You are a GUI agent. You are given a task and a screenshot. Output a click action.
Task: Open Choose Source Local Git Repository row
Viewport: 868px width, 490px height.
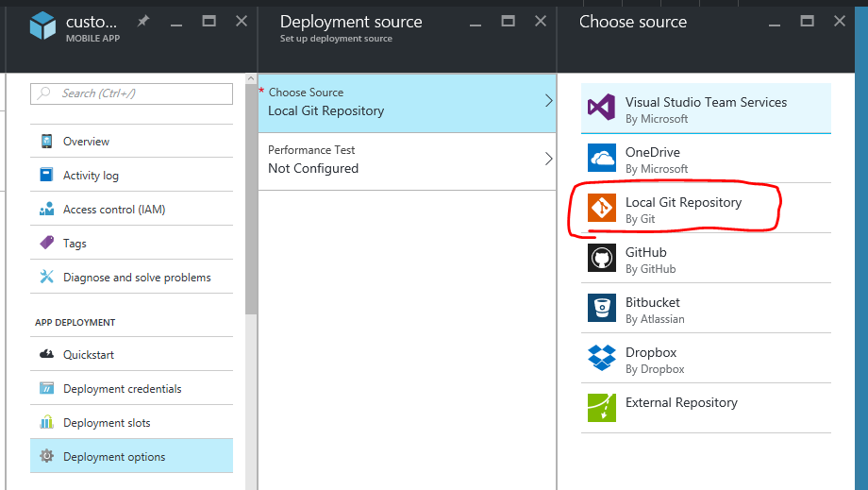[x=407, y=104]
